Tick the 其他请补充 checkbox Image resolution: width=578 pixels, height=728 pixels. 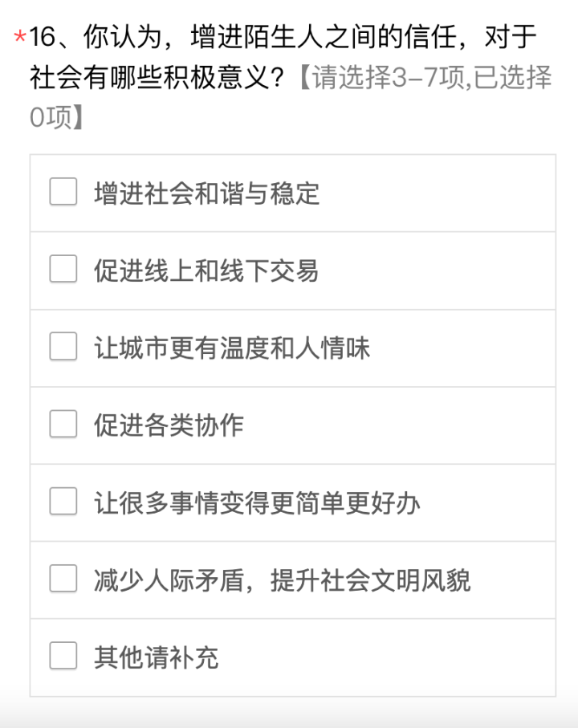click(63, 657)
